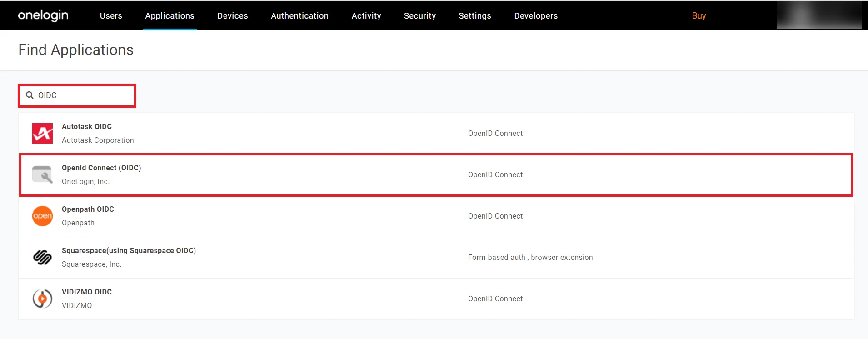Click the VIDIZMO vendor text
The image size is (868, 339).
[77, 305]
